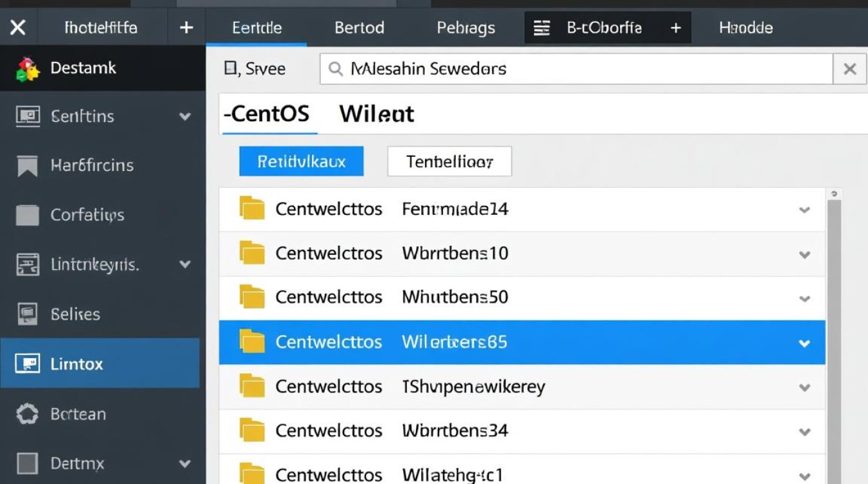Expand the Dertmx sidebar chevron
This screenshot has width=868, height=484.
click(x=185, y=463)
